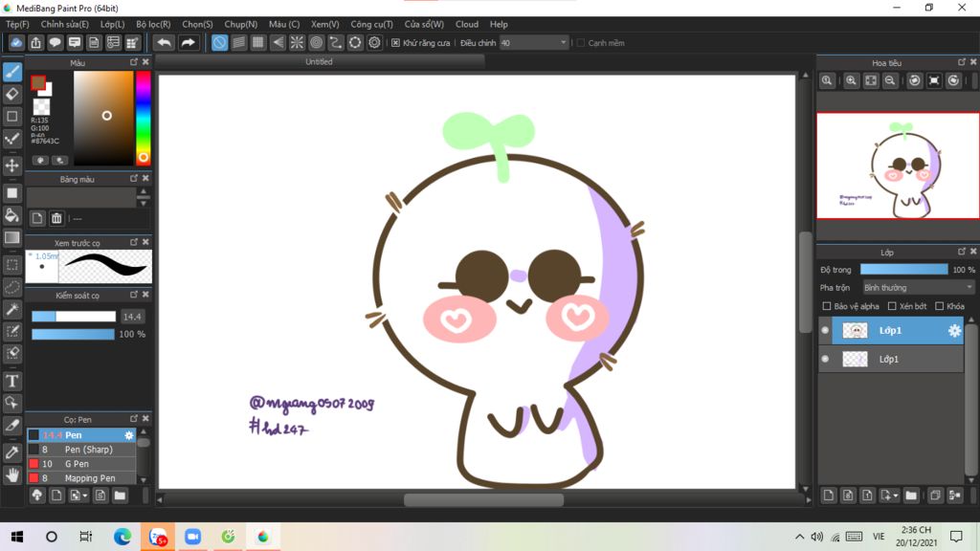Click the brush size slider showing 14.4
Image resolution: width=980 pixels, height=551 pixels.
click(74, 317)
